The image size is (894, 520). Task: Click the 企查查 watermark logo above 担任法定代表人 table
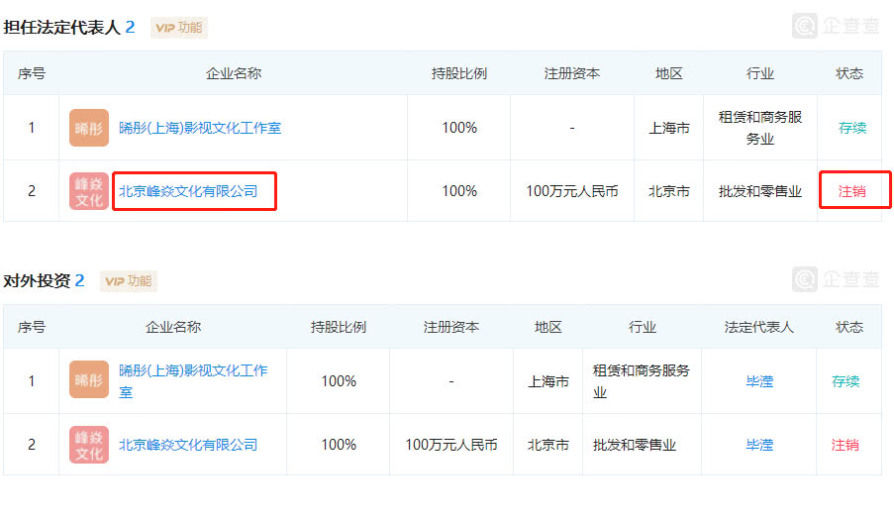pos(836,26)
